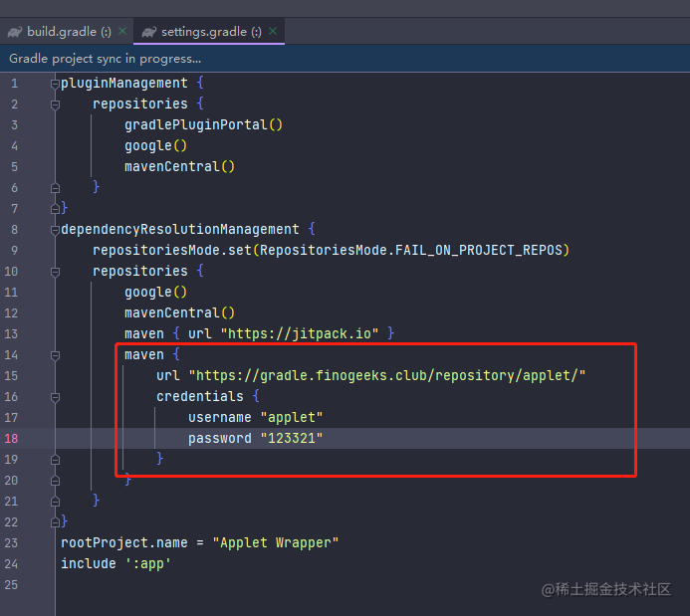Collapse the dependencyResolutionManagement block on line 8
Screen dimensions: 690x616
pos(55,230)
